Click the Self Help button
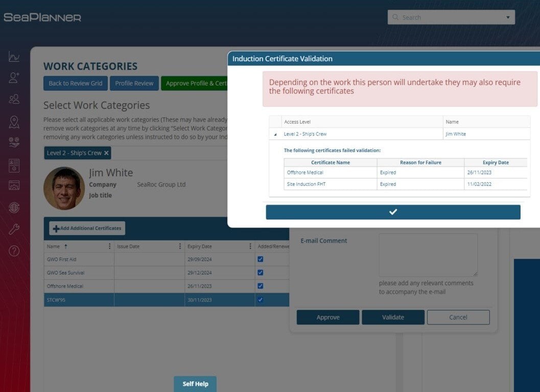The height and width of the screenshot is (392, 540). 195,383
